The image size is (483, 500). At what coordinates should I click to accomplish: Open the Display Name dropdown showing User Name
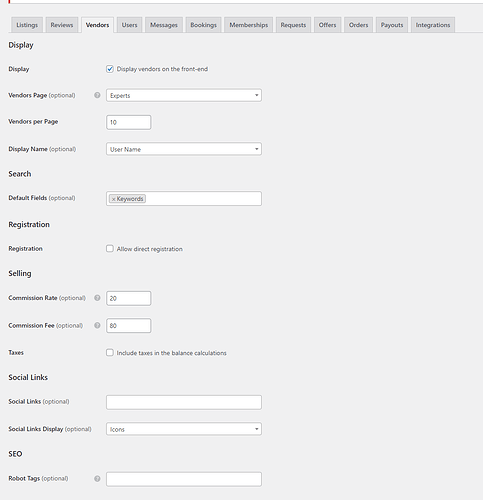coord(184,149)
